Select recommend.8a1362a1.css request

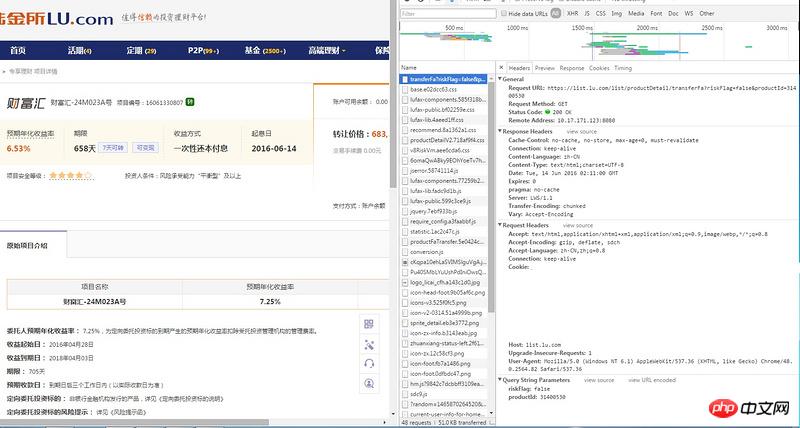point(444,130)
